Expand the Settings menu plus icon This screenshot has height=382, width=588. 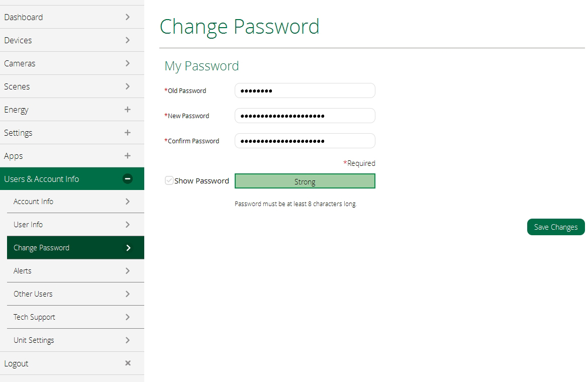pos(128,133)
